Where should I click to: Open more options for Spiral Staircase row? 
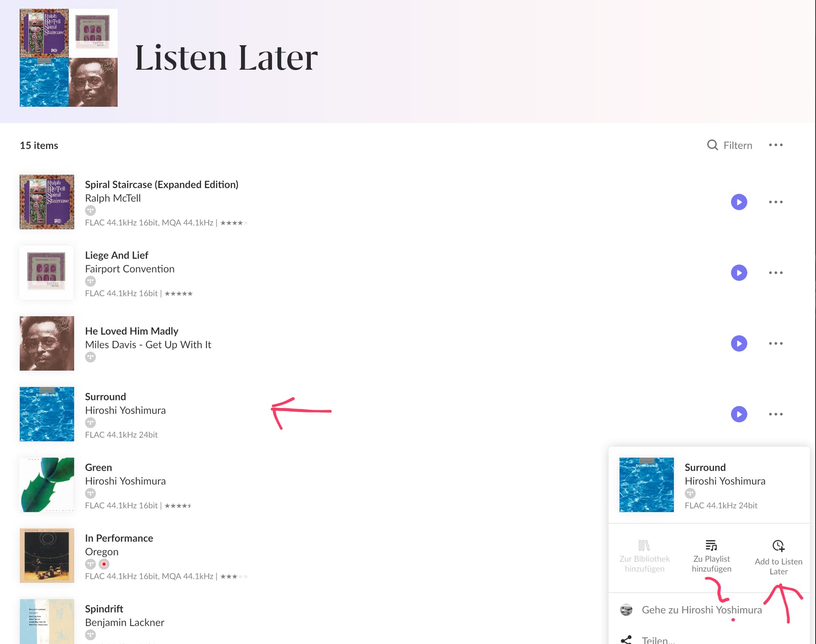[776, 202]
